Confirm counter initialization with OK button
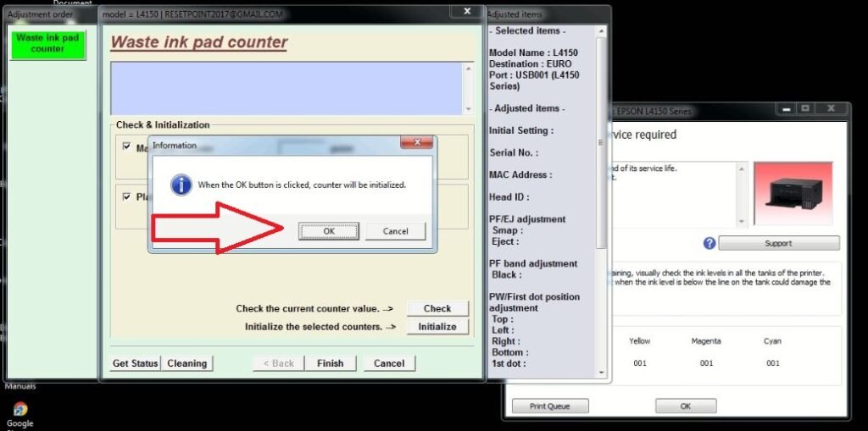Screen dimensions: 868x431 [x=329, y=231]
